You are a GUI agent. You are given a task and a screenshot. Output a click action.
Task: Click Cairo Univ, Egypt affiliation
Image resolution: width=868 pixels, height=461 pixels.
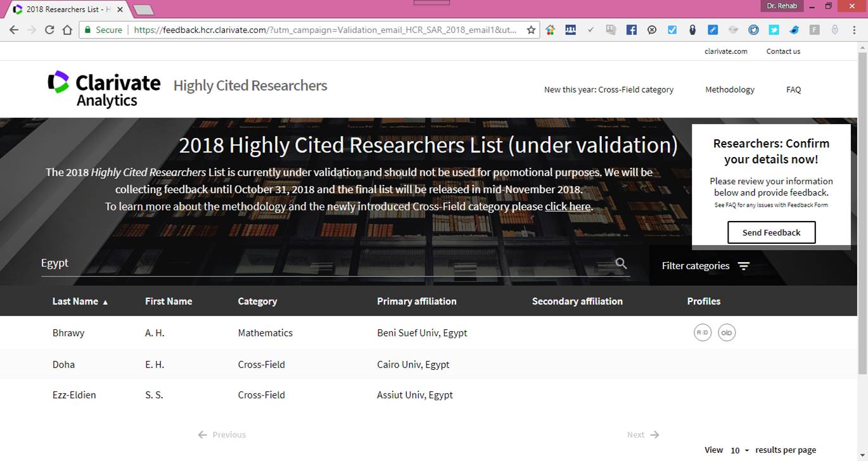pyautogui.click(x=413, y=364)
